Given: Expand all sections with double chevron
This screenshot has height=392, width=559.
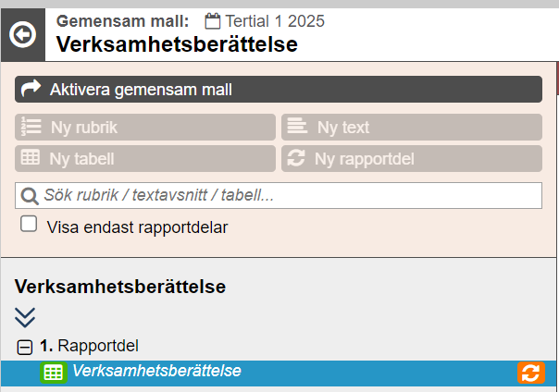Looking at the screenshot, I should pos(25,317).
